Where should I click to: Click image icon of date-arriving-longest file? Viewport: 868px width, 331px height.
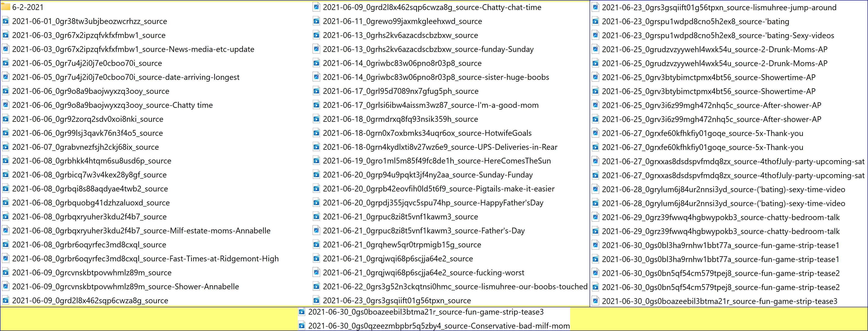[5, 77]
